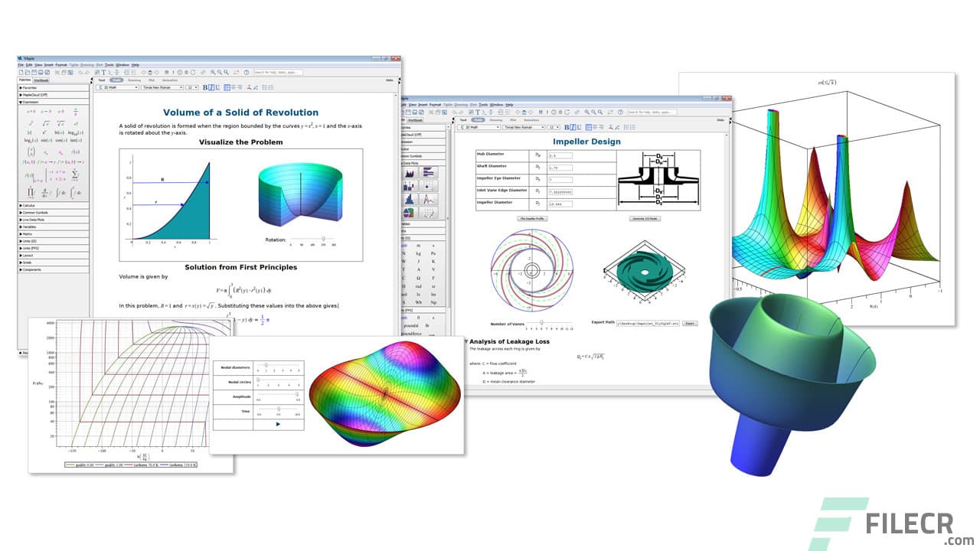Screen dimensions: 980x551
Task: Open the Tools menu in Maple
Action: click(109, 64)
